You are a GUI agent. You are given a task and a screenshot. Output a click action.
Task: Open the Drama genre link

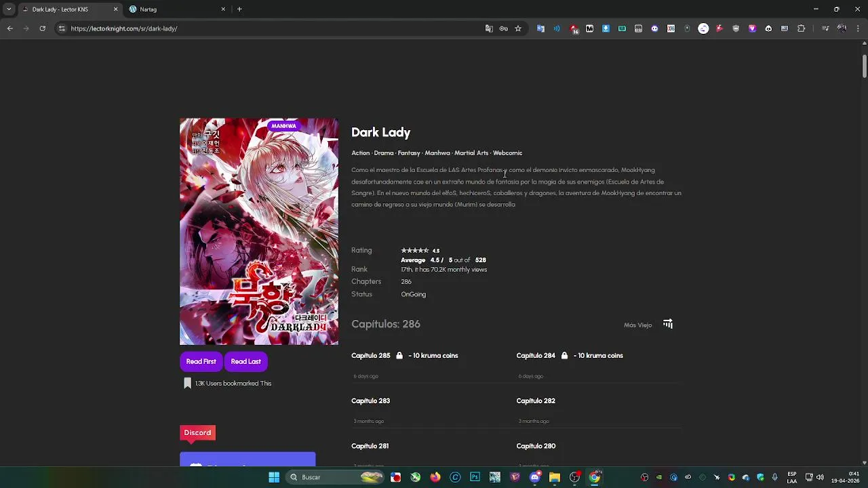click(x=384, y=153)
